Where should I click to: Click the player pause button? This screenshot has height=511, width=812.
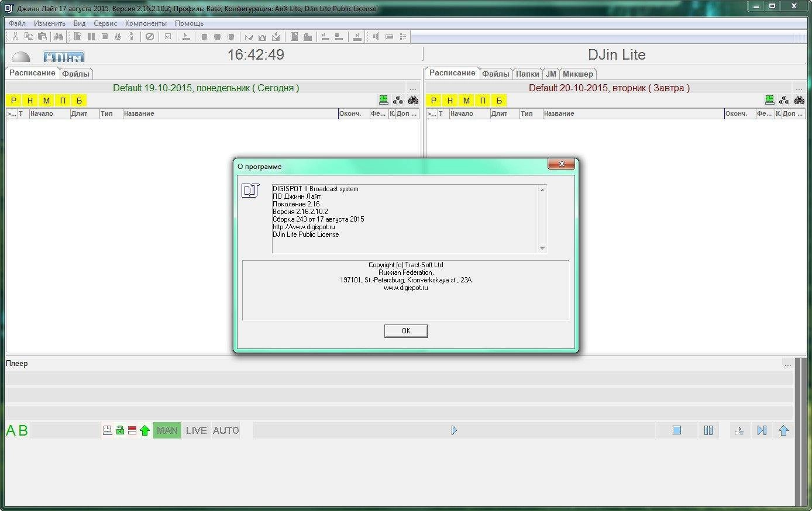708,430
